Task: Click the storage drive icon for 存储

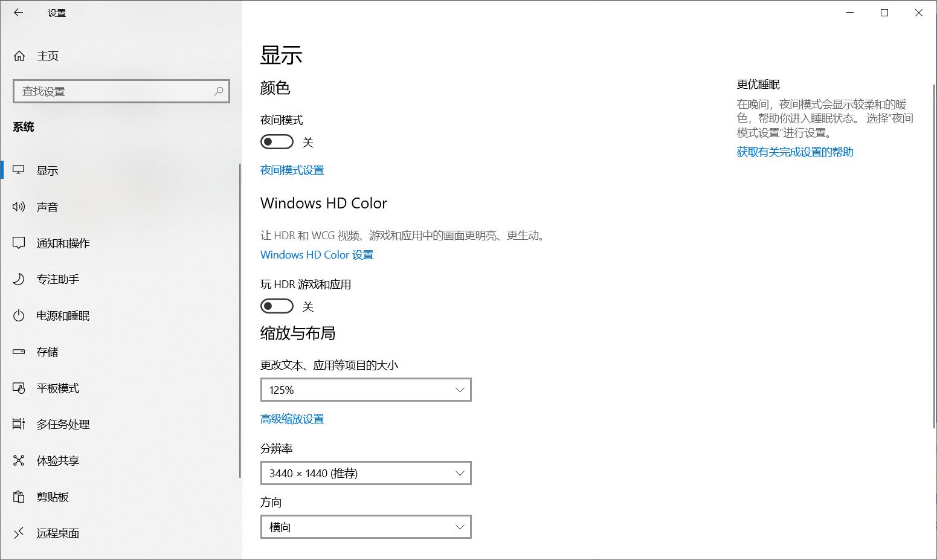Action: tap(19, 352)
